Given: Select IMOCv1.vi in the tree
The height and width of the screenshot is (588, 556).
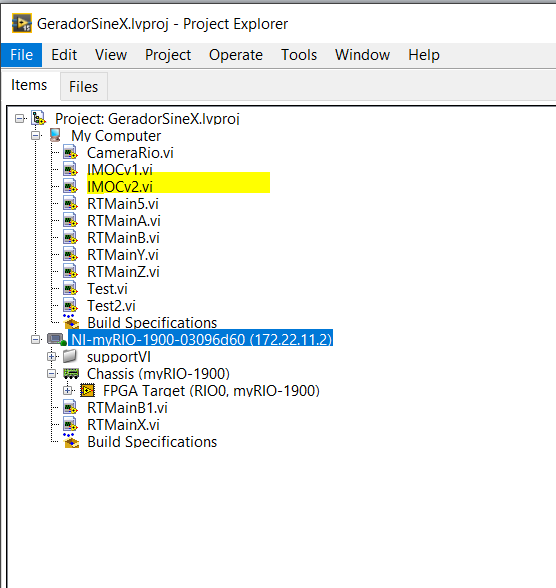Looking at the screenshot, I should click(120, 170).
